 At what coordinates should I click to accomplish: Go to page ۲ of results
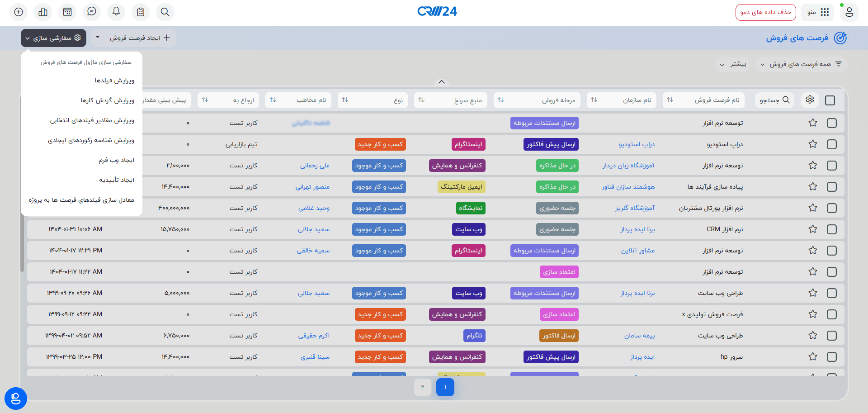tap(423, 387)
